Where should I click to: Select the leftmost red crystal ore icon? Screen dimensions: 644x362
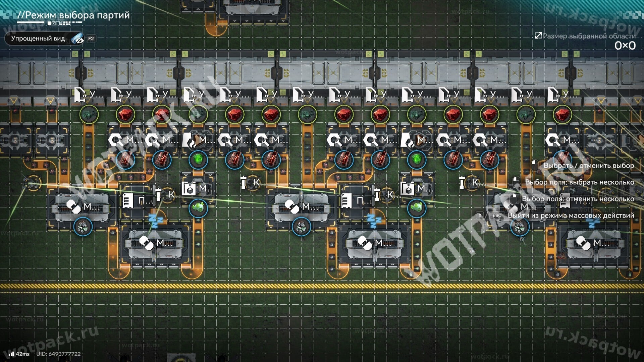coord(125,115)
